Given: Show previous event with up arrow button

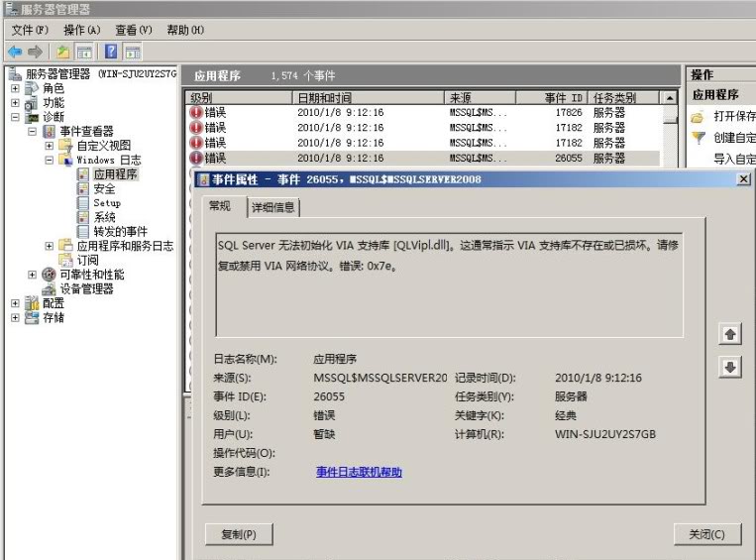Looking at the screenshot, I should click(x=730, y=334).
